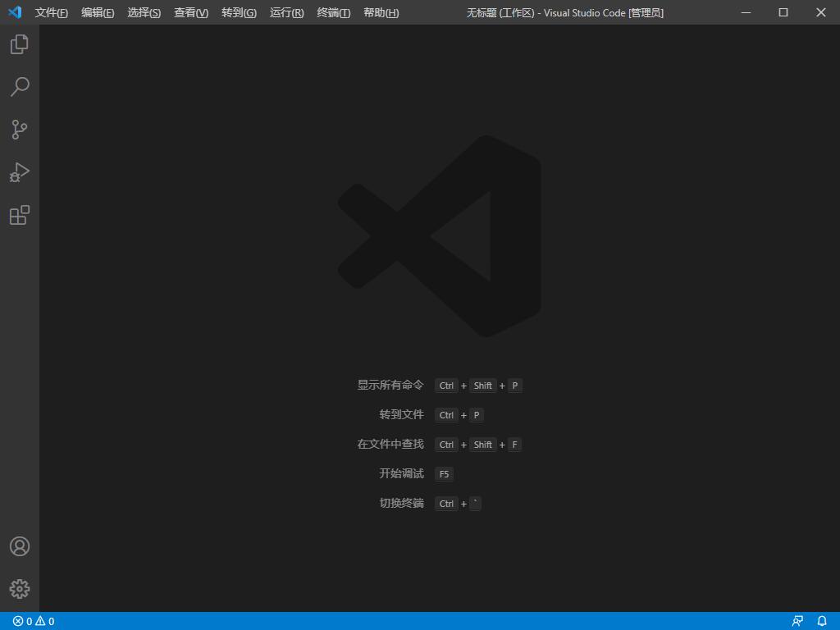
Task: Open the Extensions view
Action: pos(20,215)
